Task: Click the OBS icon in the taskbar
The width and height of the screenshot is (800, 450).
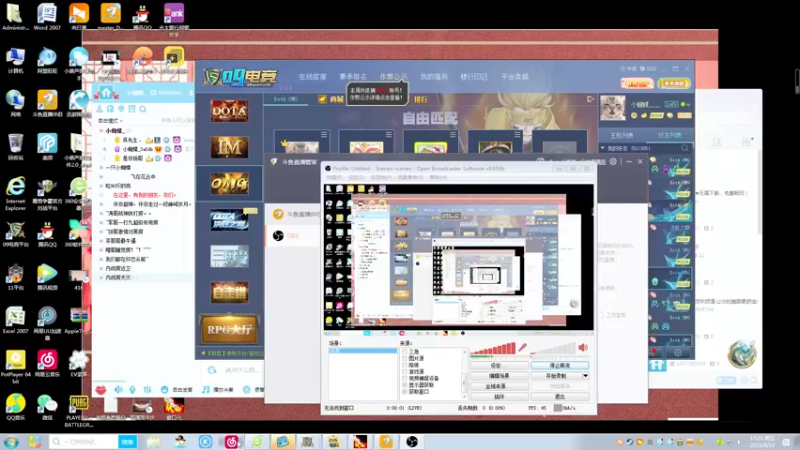Action: pos(412,441)
